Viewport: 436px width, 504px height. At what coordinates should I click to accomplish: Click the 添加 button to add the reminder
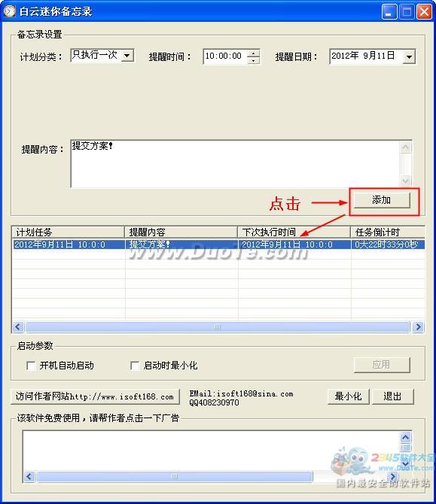[382, 200]
